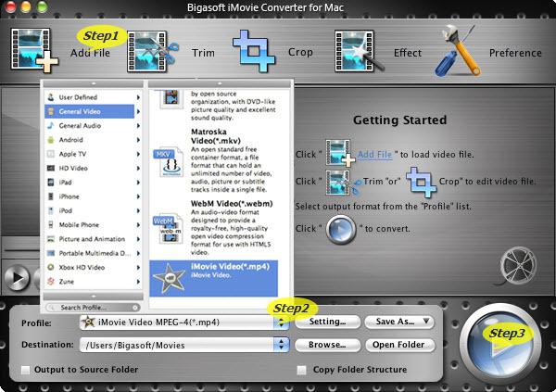Click the Apple TV category icon
The image size is (556, 392).
(x=51, y=154)
